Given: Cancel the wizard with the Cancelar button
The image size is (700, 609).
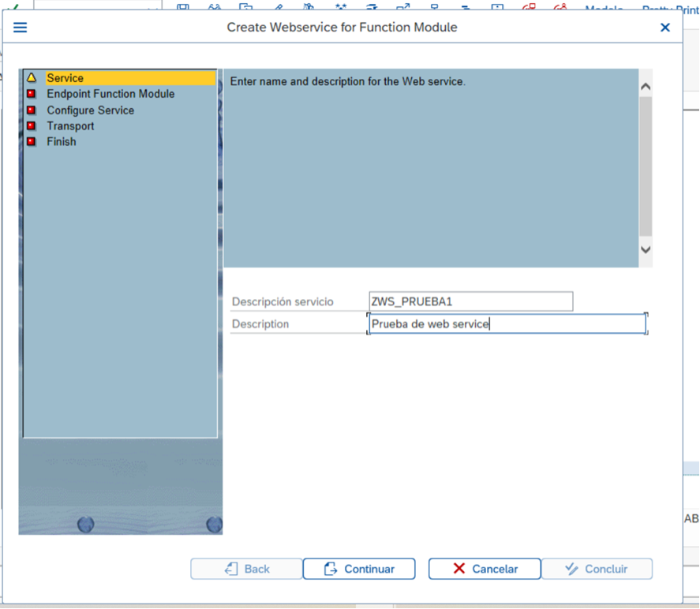Looking at the screenshot, I should pyautogui.click(x=484, y=568).
